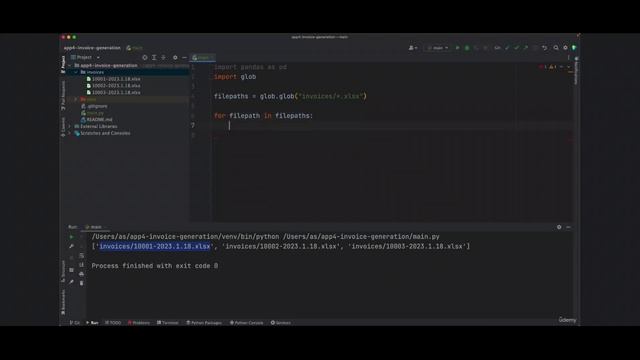Click the green shield icon in toolbar

tap(574, 48)
